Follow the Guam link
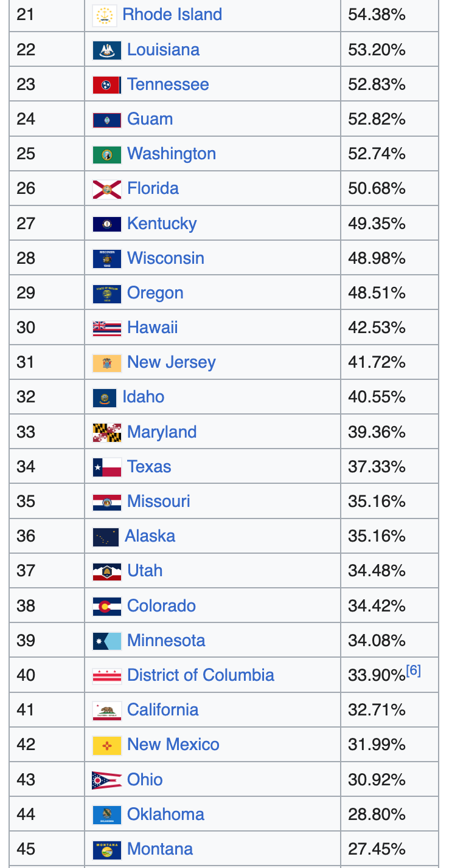The height and width of the screenshot is (868, 466). click(x=150, y=119)
